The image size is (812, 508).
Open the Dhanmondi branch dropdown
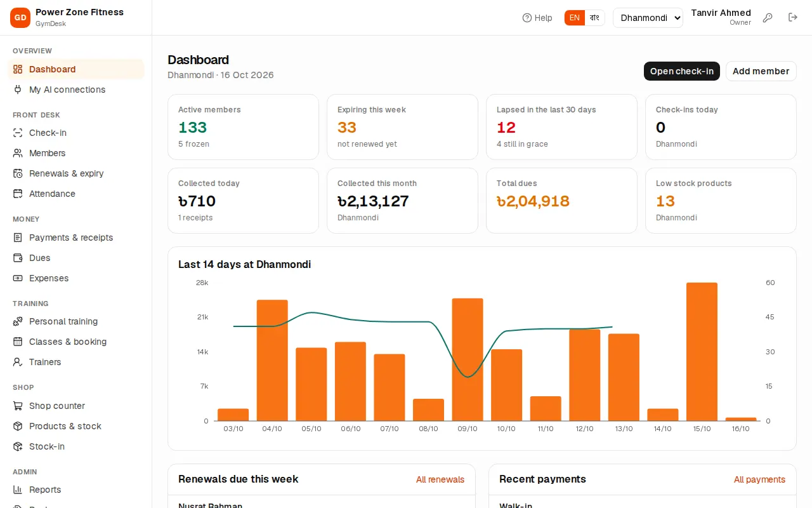point(648,18)
